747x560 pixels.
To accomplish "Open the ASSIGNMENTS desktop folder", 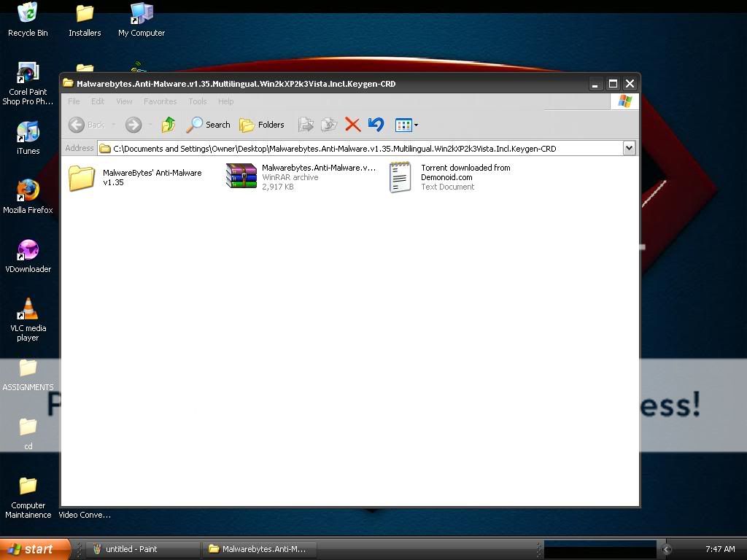I will [x=28, y=375].
